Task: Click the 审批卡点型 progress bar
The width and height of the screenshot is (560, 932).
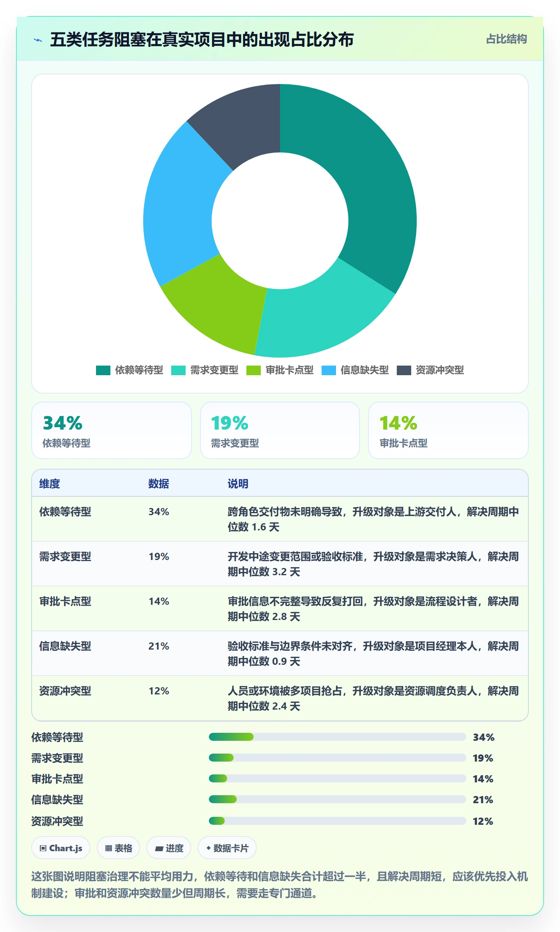Action: [338, 778]
